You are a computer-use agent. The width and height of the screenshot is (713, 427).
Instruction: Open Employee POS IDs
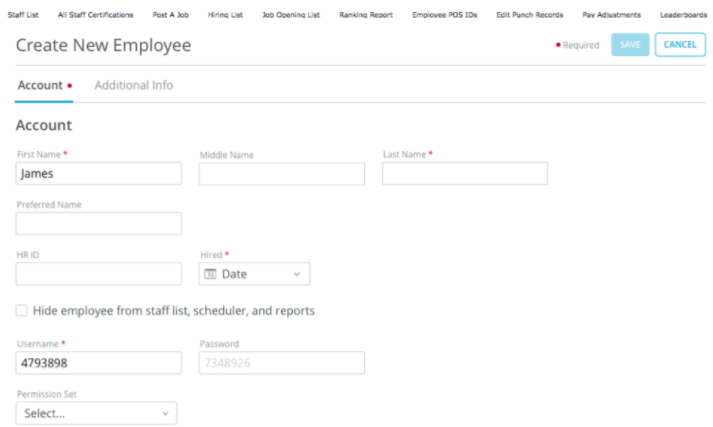tap(445, 15)
